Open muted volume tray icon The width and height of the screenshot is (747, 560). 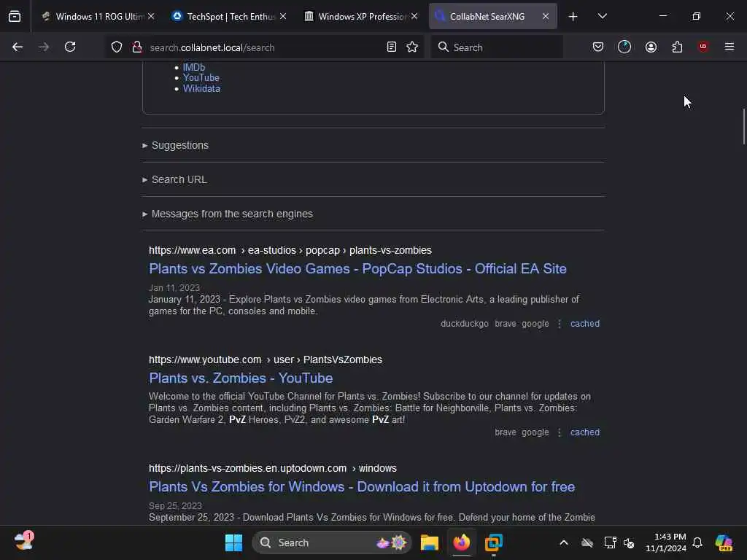pos(629,542)
